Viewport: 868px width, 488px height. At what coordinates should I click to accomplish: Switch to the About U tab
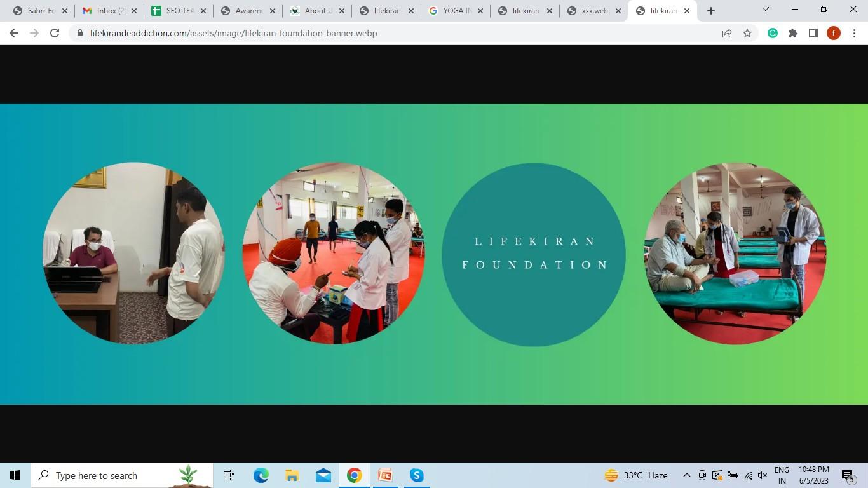click(x=317, y=11)
